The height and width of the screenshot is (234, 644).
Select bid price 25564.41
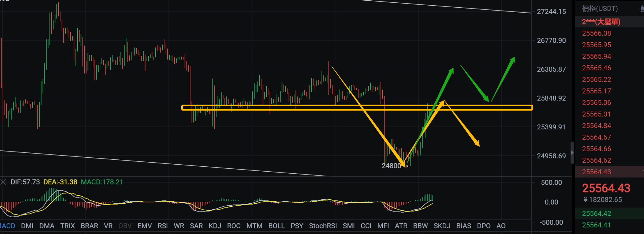[596, 225]
